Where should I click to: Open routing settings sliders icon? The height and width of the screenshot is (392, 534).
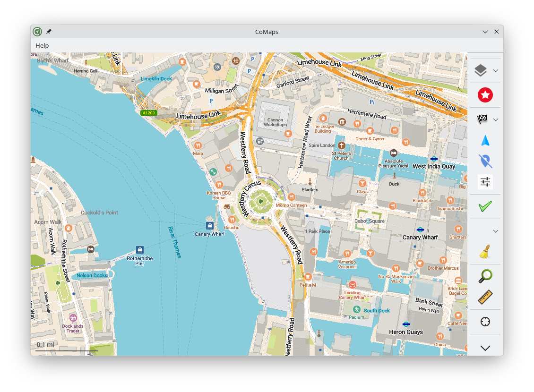coord(485,182)
